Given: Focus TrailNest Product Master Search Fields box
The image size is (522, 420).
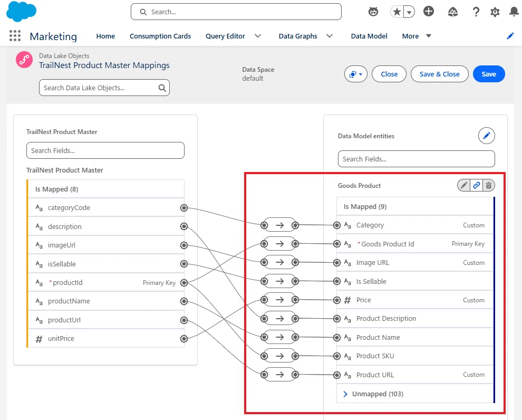Looking at the screenshot, I should [105, 150].
